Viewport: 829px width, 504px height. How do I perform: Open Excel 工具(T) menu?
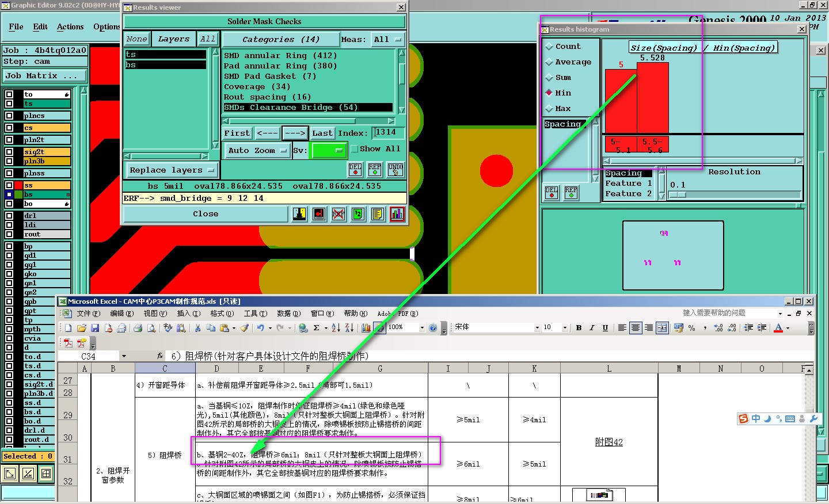(255, 314)
